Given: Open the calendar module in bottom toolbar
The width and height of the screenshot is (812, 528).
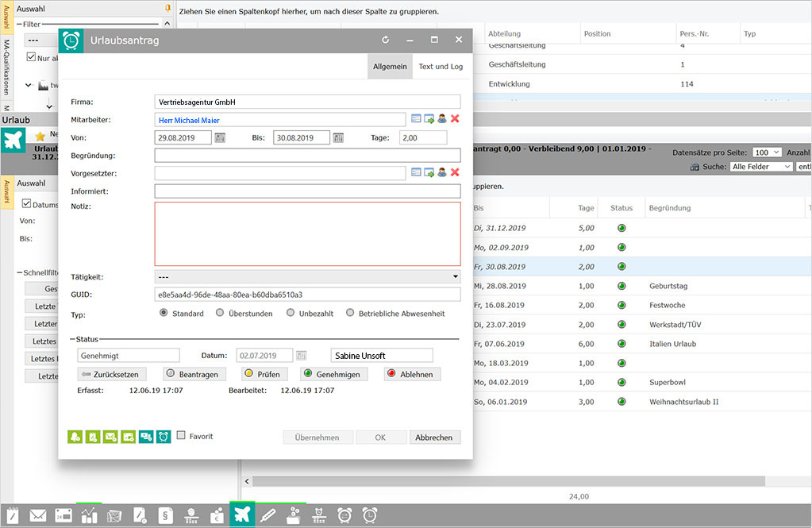Looking at the screenshot, I should pyautogui.click(x=63, y=515).
